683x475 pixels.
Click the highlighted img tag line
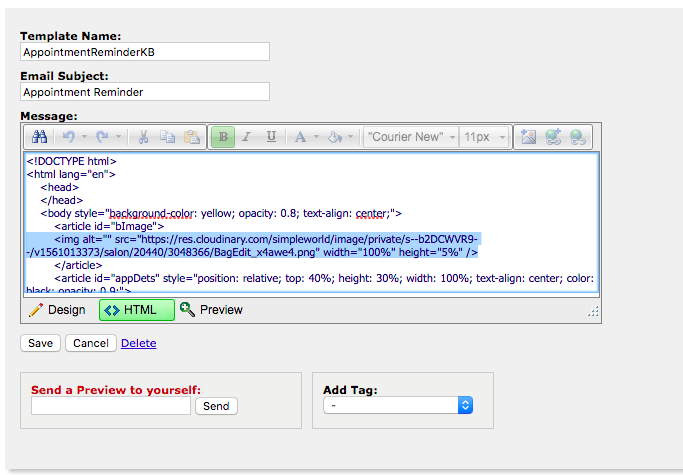tap(253, 246)
